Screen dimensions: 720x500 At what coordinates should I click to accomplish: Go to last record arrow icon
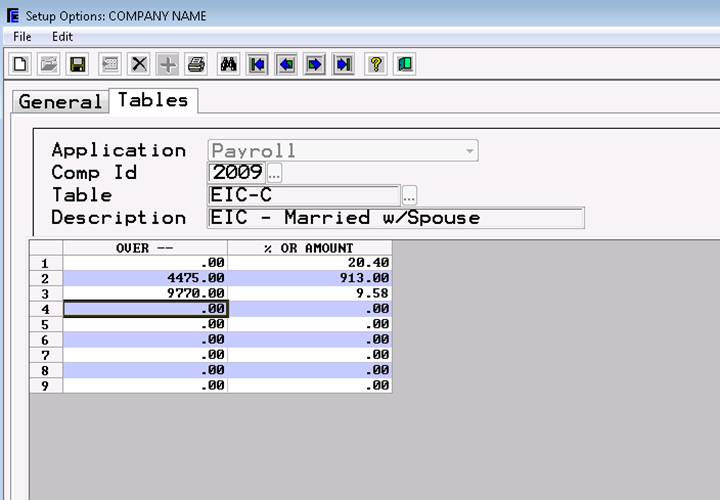point(343,64)
